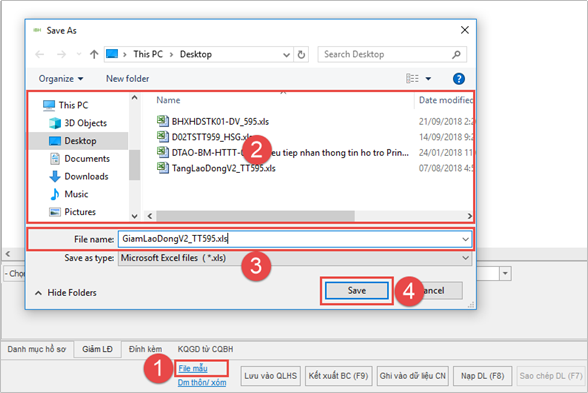The image size is (588, 393).
Task: Click the BHXHDSTK01-DV_595.xls Excel icon
Action: [x=162, y=121]
